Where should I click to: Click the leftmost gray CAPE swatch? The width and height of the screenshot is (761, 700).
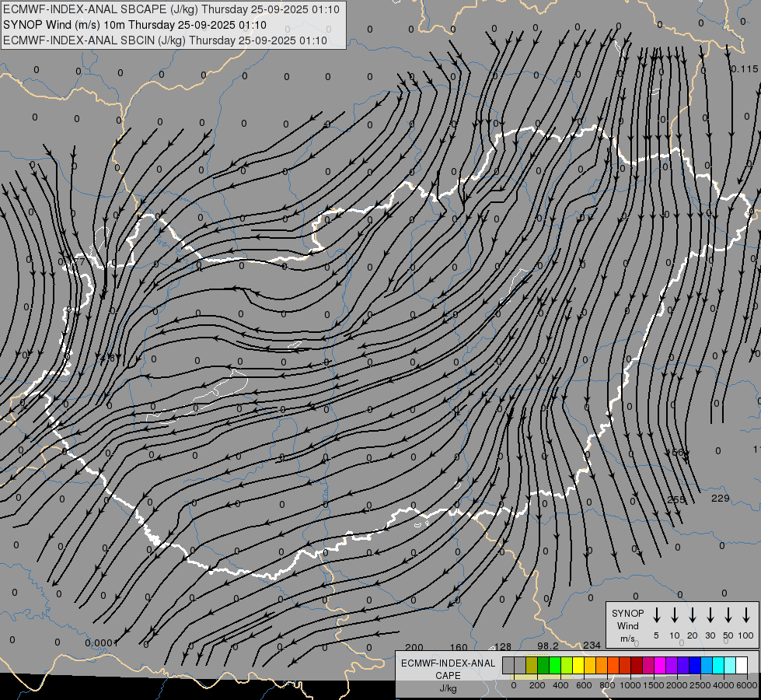508,666
